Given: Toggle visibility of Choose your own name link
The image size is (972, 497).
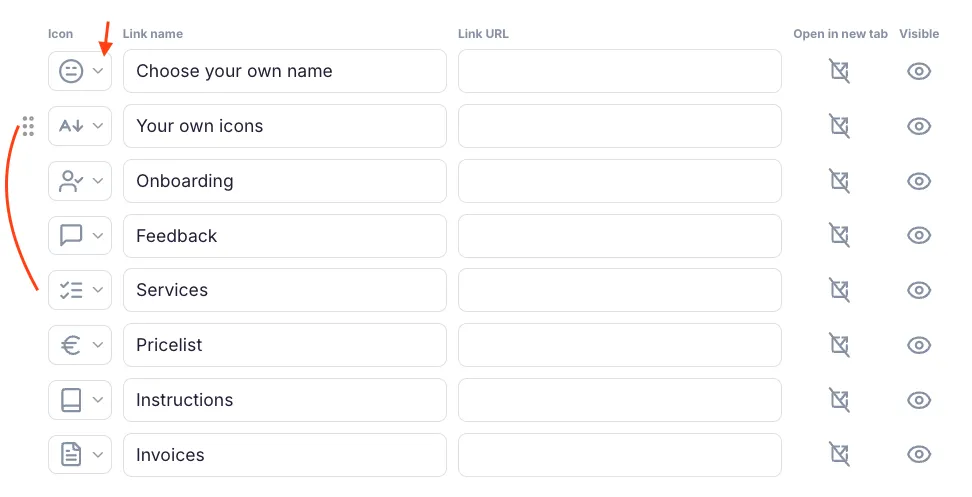Looking at the screenshot, I should (919, 71).
